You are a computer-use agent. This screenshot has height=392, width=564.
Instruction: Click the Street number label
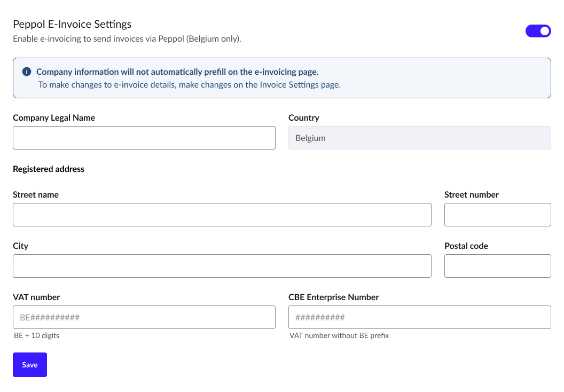click(x=472, y=195)
